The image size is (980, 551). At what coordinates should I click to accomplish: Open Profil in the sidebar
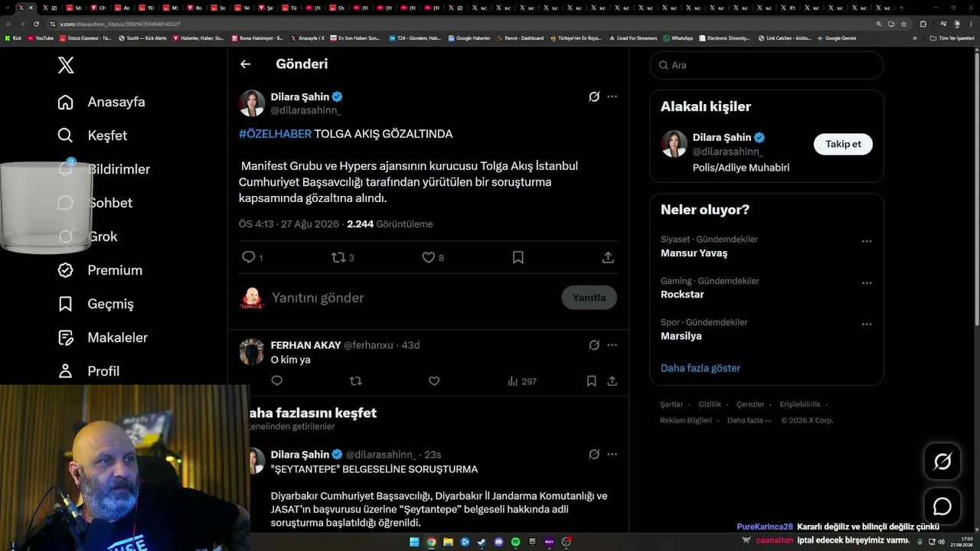[89, 371]
